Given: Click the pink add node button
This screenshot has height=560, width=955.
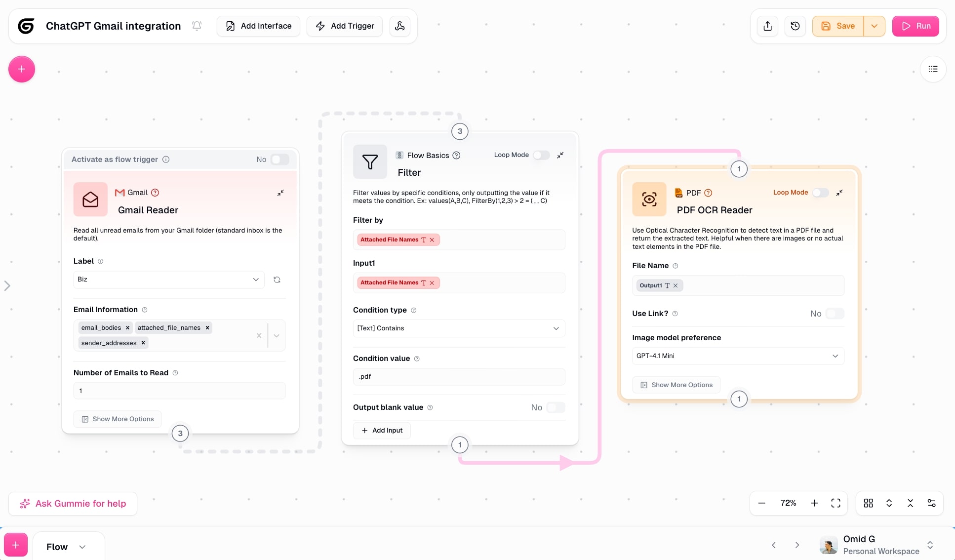Looking at the screenshot, I should coord(22,69).
